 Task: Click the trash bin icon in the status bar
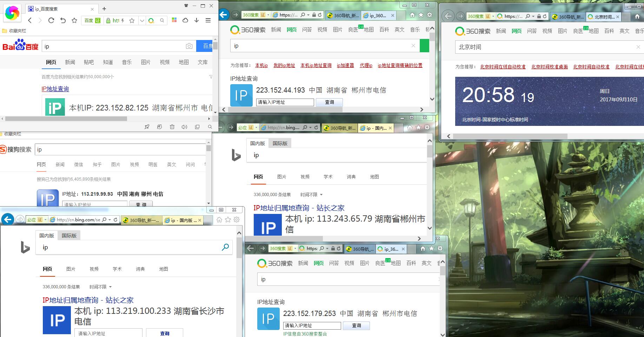coord(172,127)
